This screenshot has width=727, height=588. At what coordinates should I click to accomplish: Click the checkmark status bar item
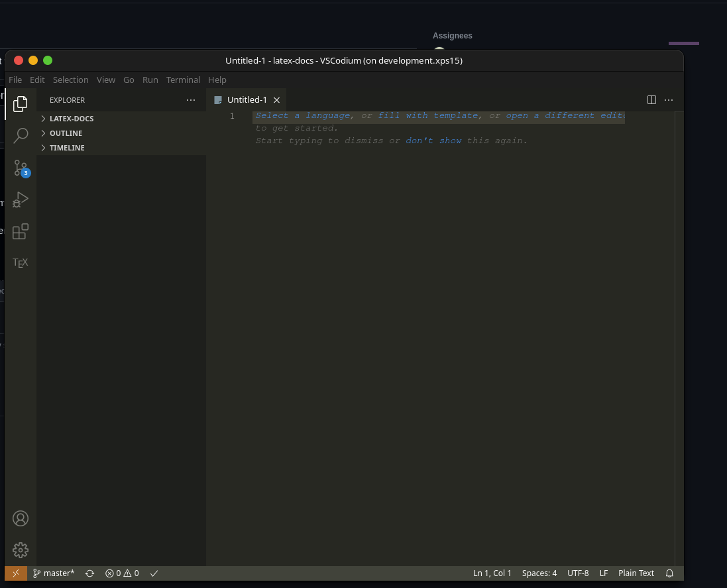click(x=154, y=573)
